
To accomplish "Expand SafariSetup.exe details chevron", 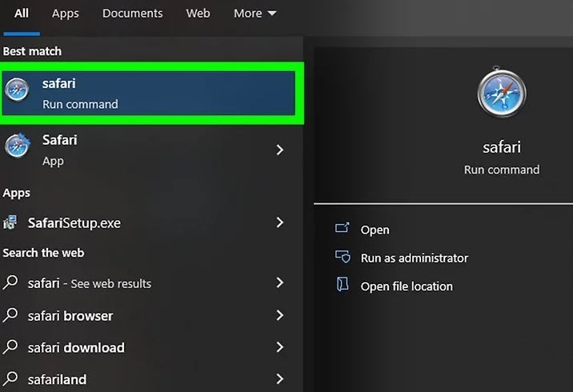I will coord(280,222).
